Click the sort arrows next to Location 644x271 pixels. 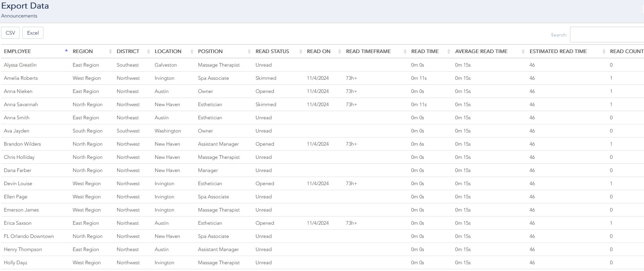[192, 52]
